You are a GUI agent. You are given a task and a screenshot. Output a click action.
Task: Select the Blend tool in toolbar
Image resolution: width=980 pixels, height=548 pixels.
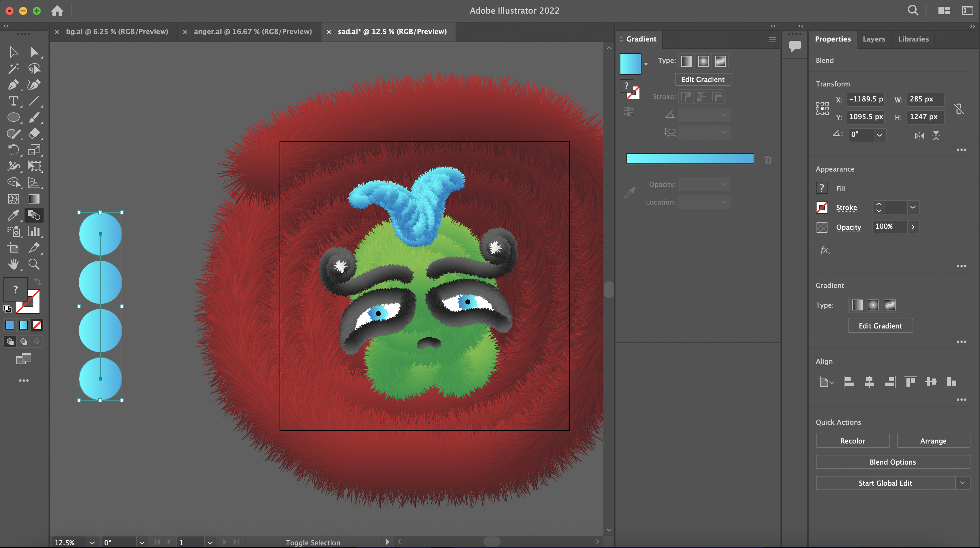pos(34,215)
